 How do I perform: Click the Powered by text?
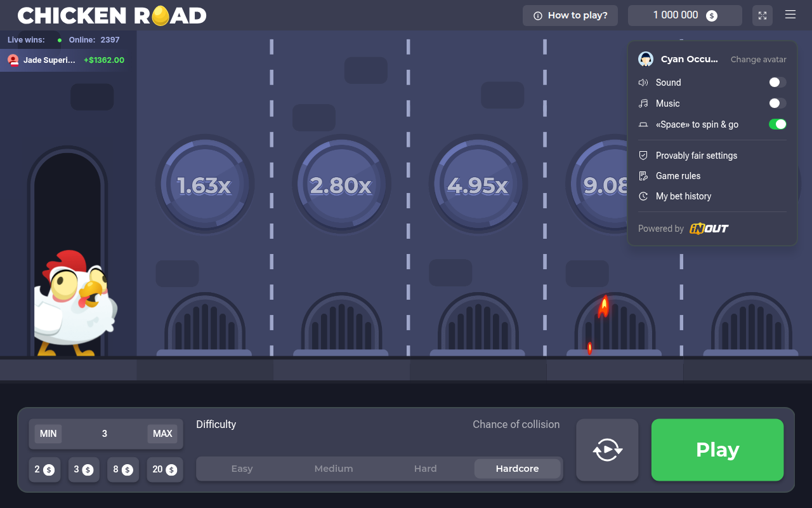click(x=661, y=229)
